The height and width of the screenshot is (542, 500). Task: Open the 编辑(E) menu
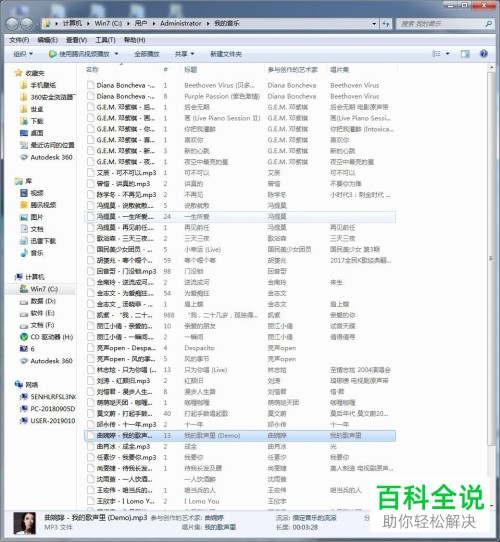[47, 40]
